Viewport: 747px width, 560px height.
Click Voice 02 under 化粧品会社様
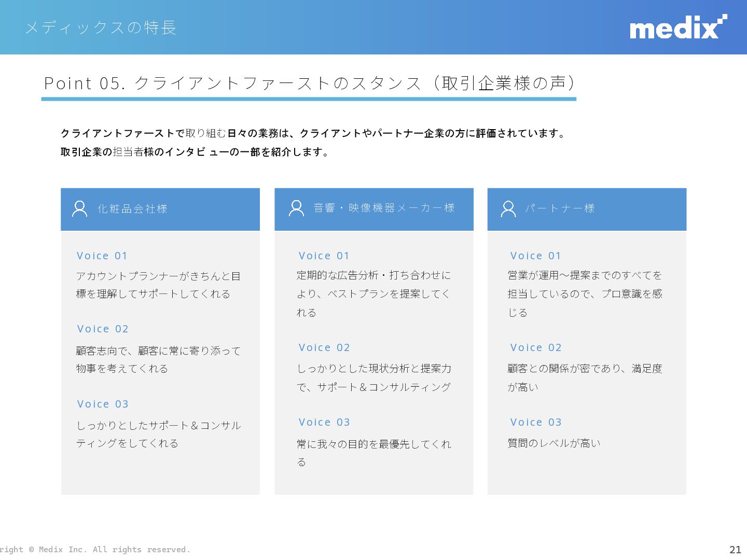[103, 329]
